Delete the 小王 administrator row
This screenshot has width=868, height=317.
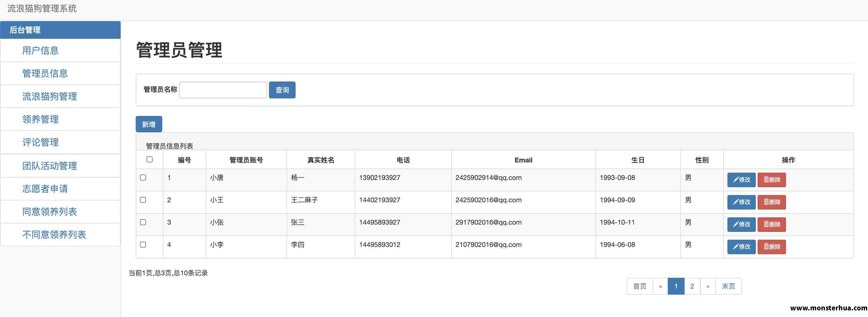tap(771, 202)
